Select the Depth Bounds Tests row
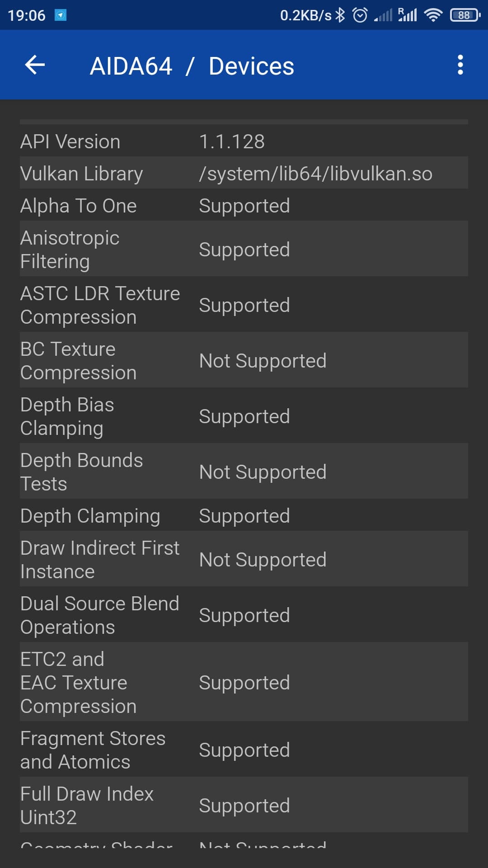This screenshot has width=488, height=868. [244, 472]
